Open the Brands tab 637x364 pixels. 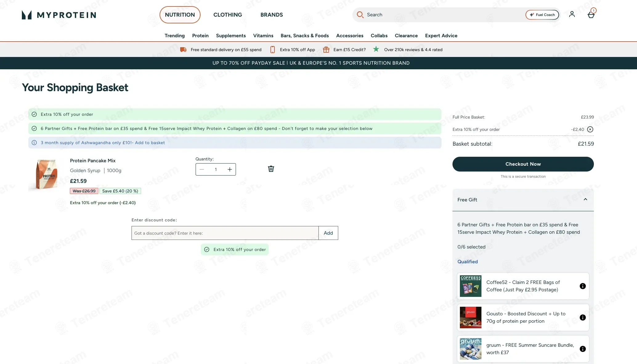272,15
